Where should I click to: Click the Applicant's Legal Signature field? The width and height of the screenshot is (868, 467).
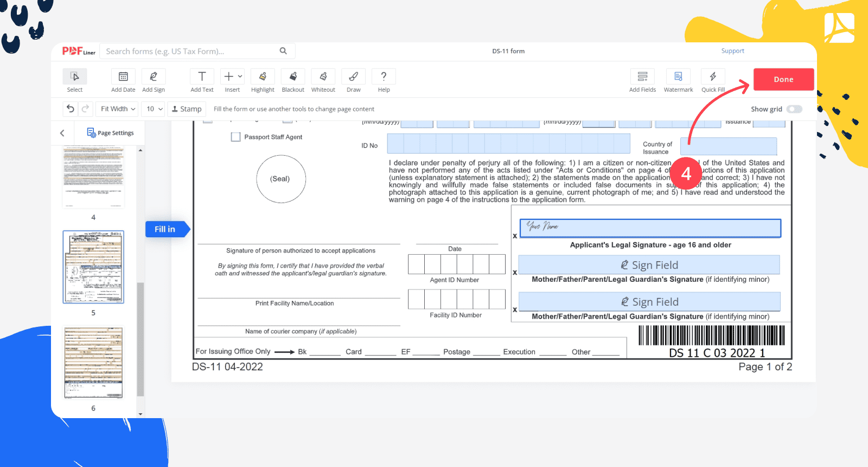(650, 228)
